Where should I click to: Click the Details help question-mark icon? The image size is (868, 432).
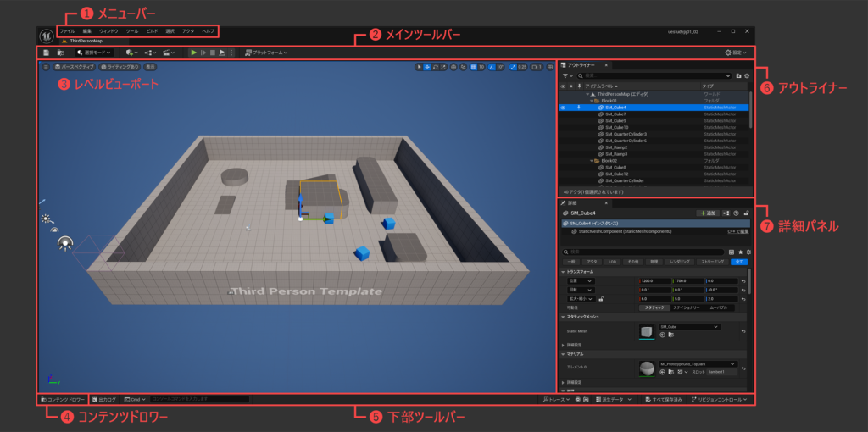point(737,213)
